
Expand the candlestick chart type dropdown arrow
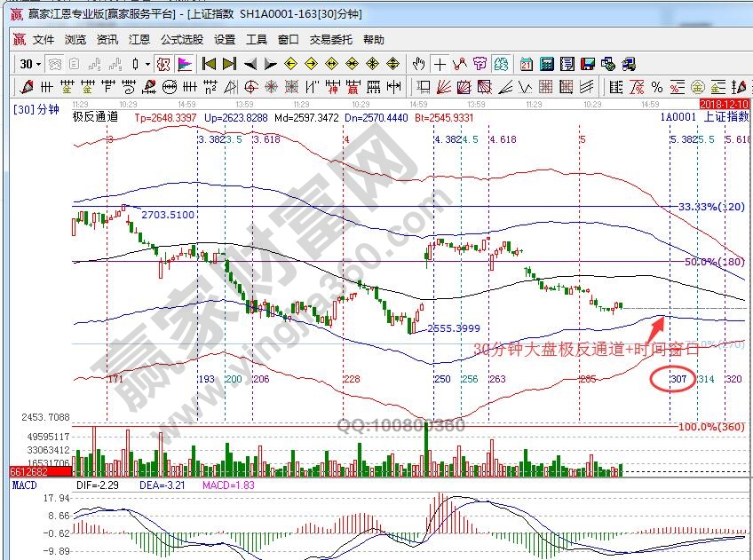tap(147, 64)
